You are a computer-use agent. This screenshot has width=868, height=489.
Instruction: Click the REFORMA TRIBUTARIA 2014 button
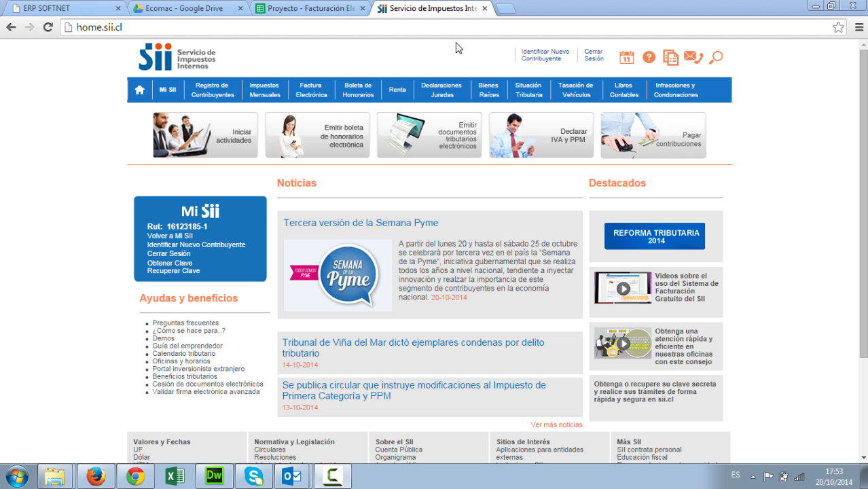click(655, 236)
